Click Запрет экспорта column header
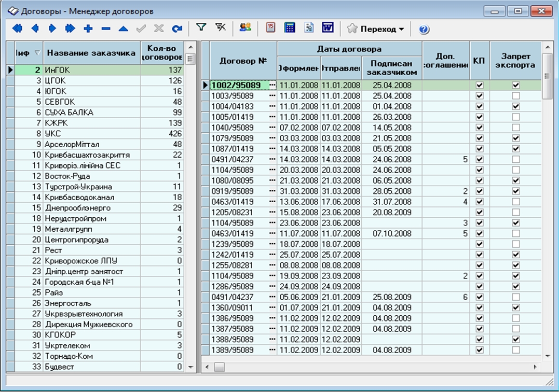Viewport: 559px width, 392px height. coord(515,61)
